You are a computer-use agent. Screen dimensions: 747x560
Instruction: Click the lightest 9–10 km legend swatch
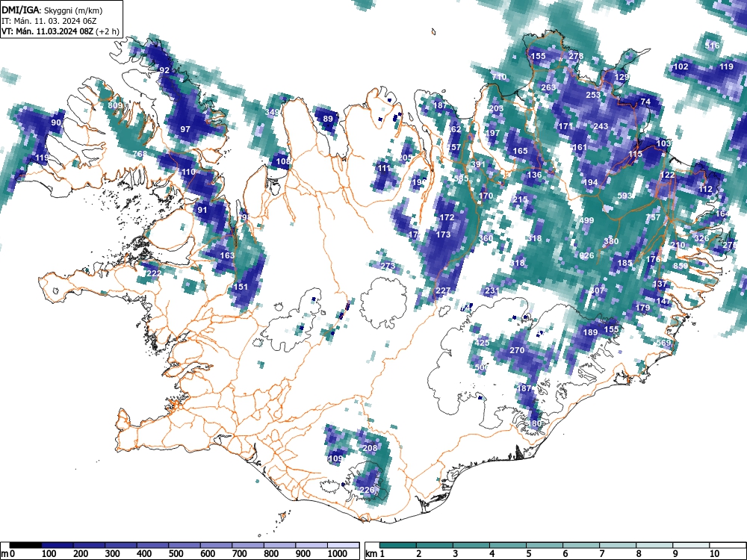point(691,545)
